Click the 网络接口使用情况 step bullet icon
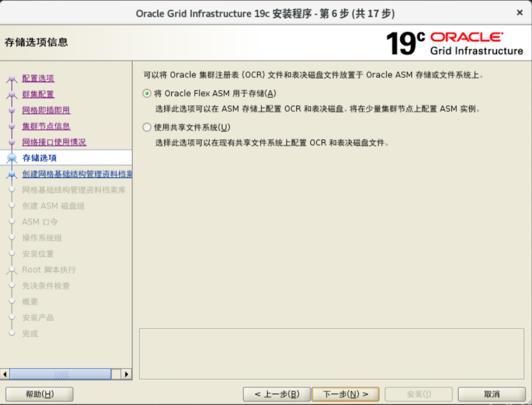This screenshot has height=405, width=532. point(12,142)
